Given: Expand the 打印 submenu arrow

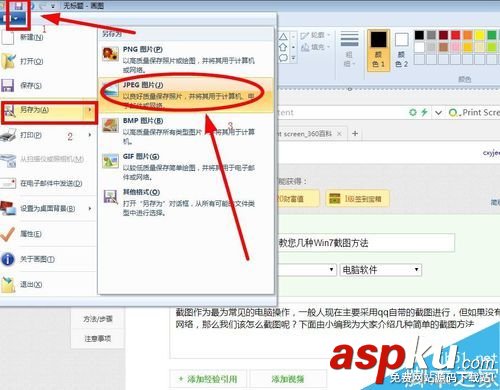Looking at the screenshot, I should [x=90, y=135].
